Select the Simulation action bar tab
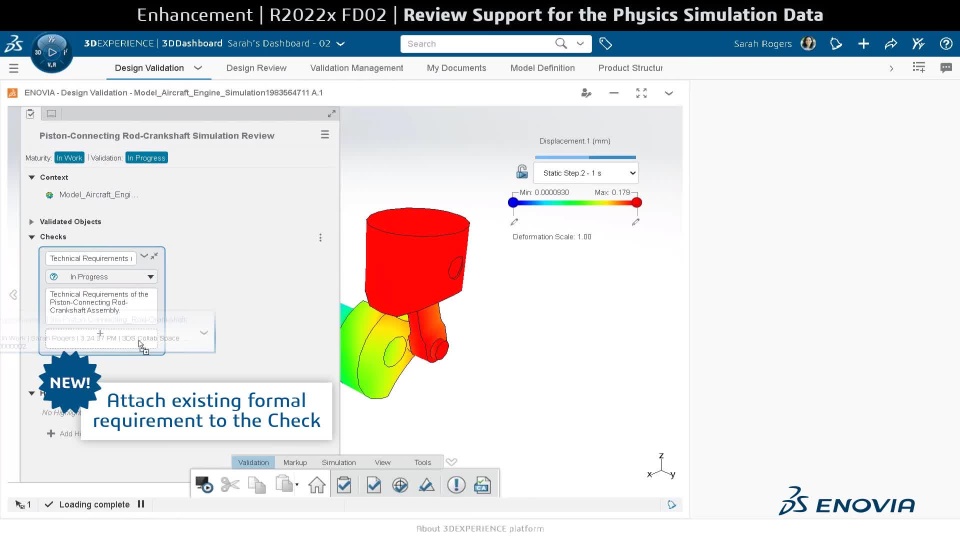This screenshot has width=960, height=540. tap(339, 462)
